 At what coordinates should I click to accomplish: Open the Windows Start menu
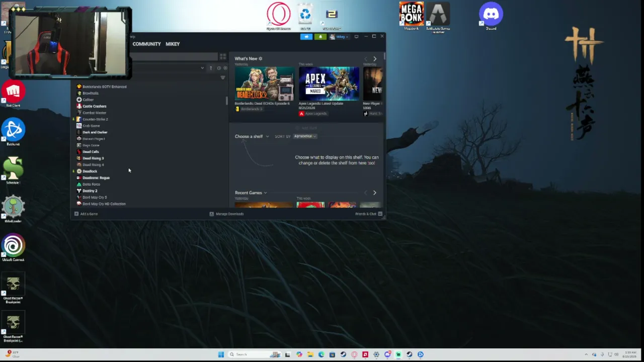coord(221,354)
